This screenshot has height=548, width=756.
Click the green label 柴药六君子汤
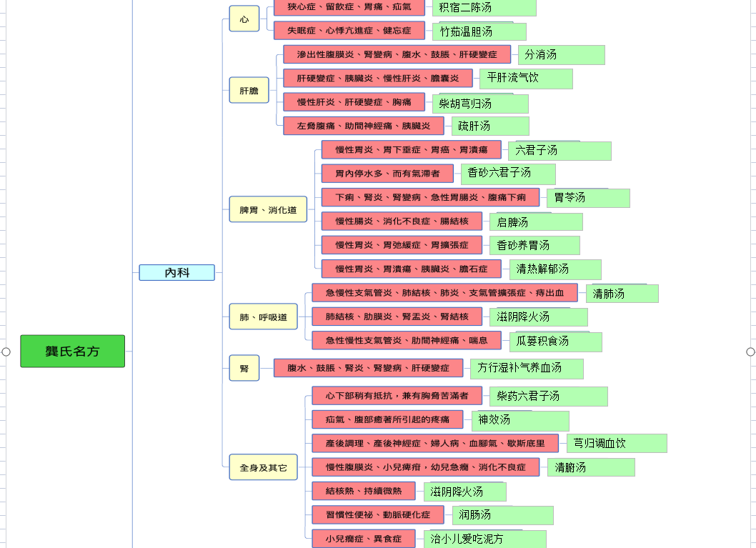(549, 397)
